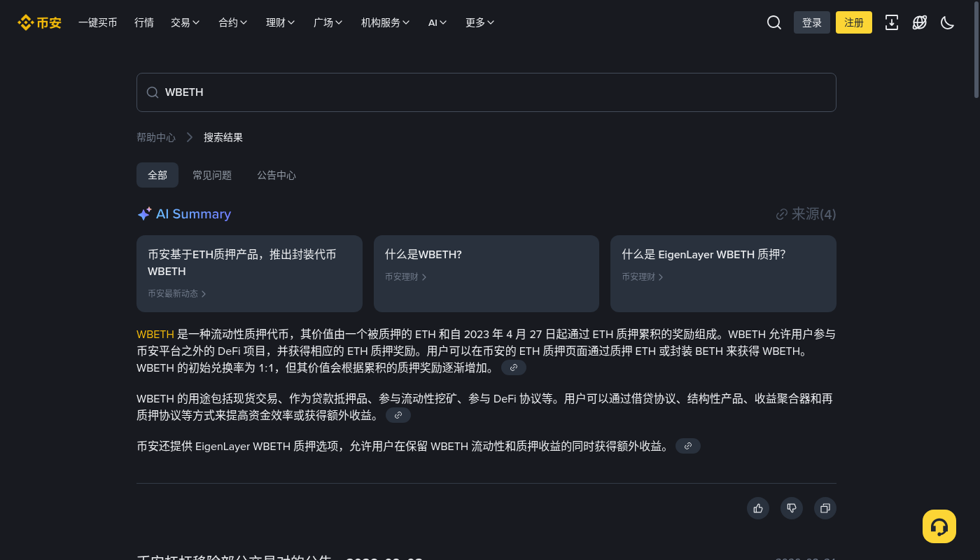This screenshot has width=980, height=560.
Task: Click the 注册 register button
Action: click(854, 22)
